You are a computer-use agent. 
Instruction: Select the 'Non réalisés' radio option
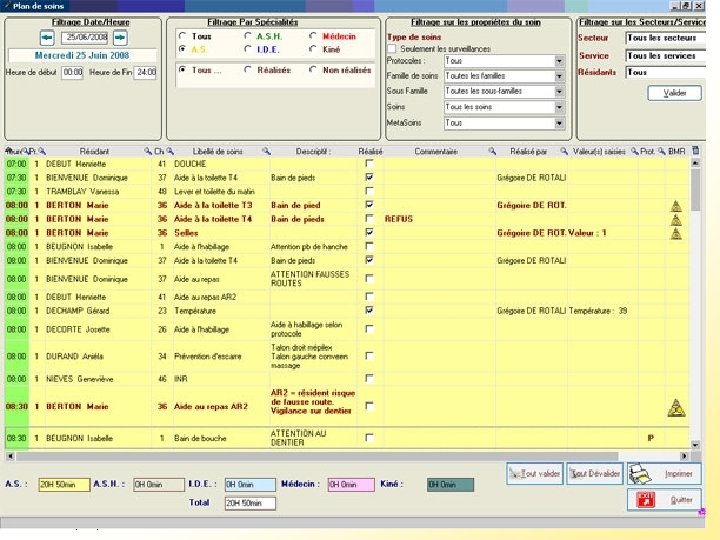click(313, 70)
